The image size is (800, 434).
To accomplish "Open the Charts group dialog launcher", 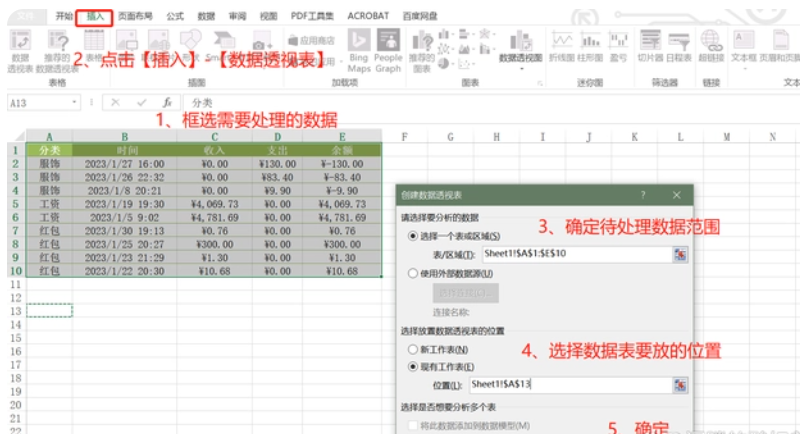I will [539, 83].
